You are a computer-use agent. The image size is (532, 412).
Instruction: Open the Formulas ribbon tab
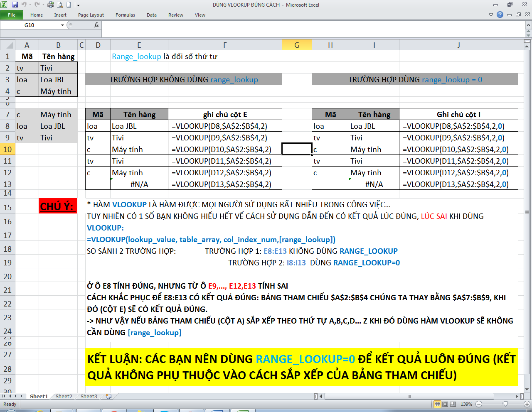click(125, 15)
